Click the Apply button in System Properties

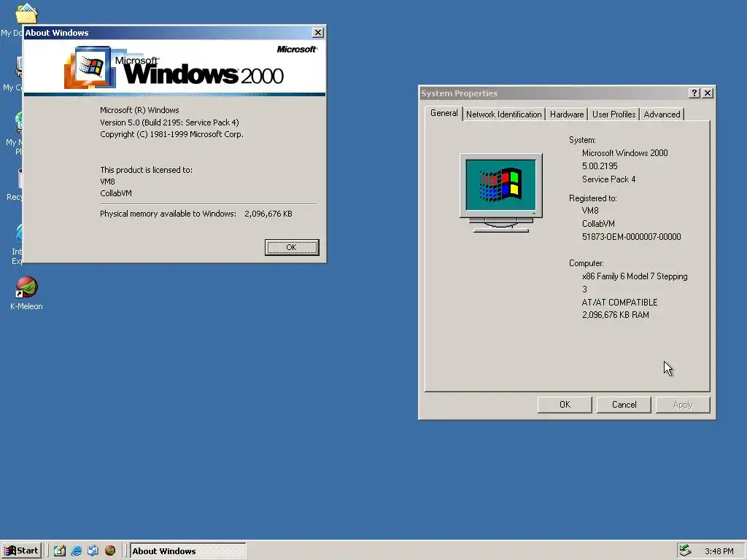point(683,404)
